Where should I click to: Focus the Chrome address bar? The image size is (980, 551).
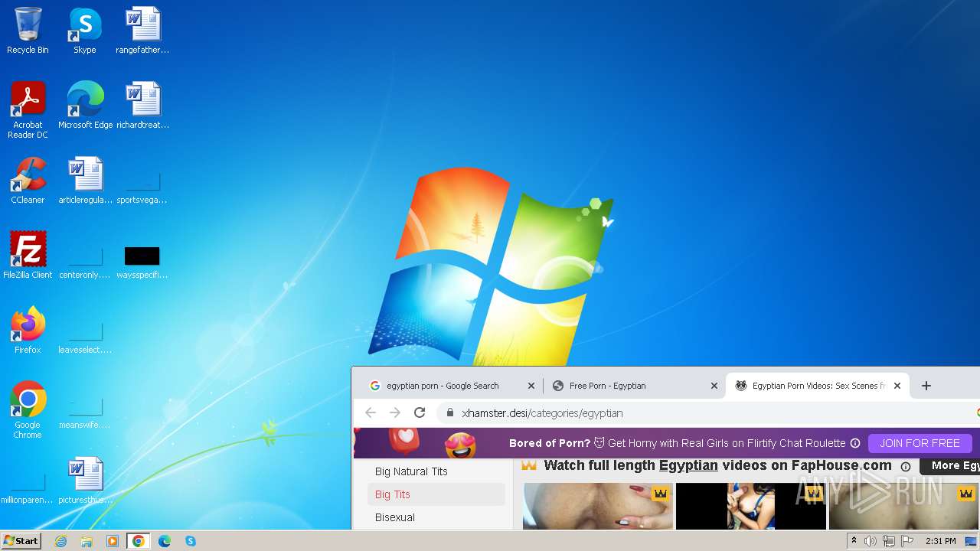[x=708, y=412]
